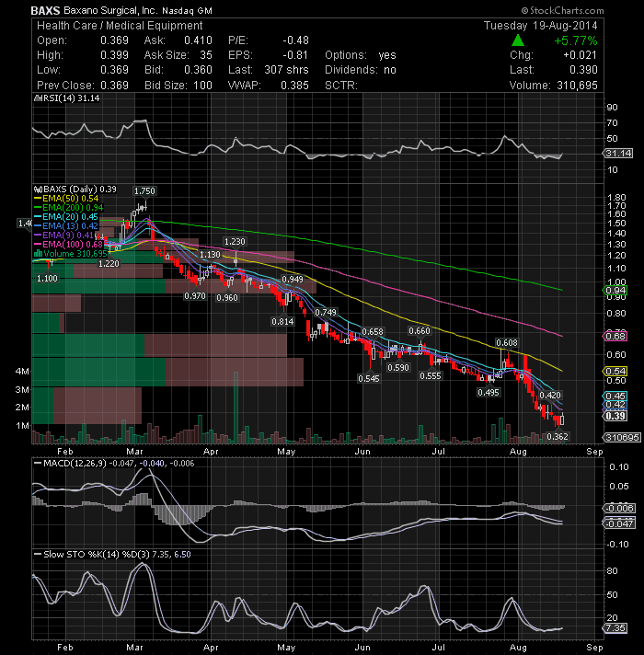
Task: Select the BAXS ticker symbol in header
Action: pyautogui.click(x=45, y=10)
